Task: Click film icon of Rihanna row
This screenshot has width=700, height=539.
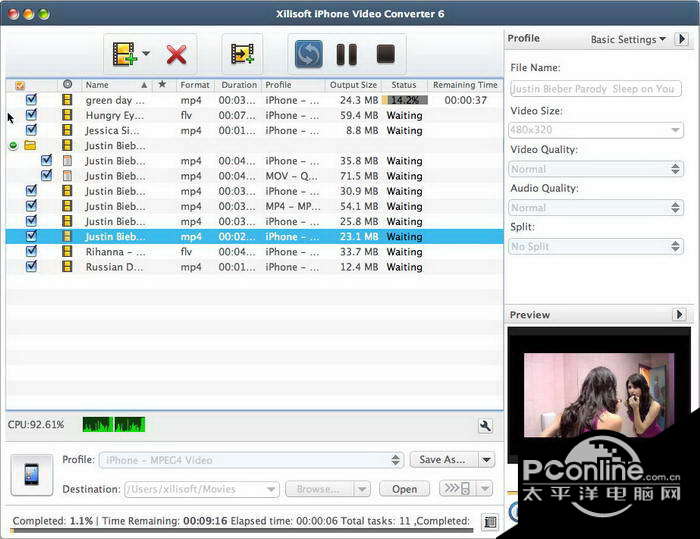Action: point(67,251)
